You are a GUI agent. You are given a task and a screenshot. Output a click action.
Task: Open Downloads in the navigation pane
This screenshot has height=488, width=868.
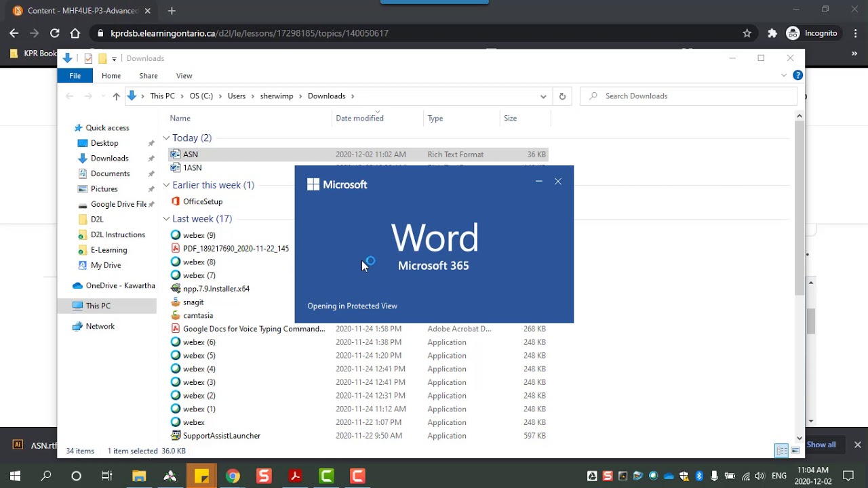109,159
